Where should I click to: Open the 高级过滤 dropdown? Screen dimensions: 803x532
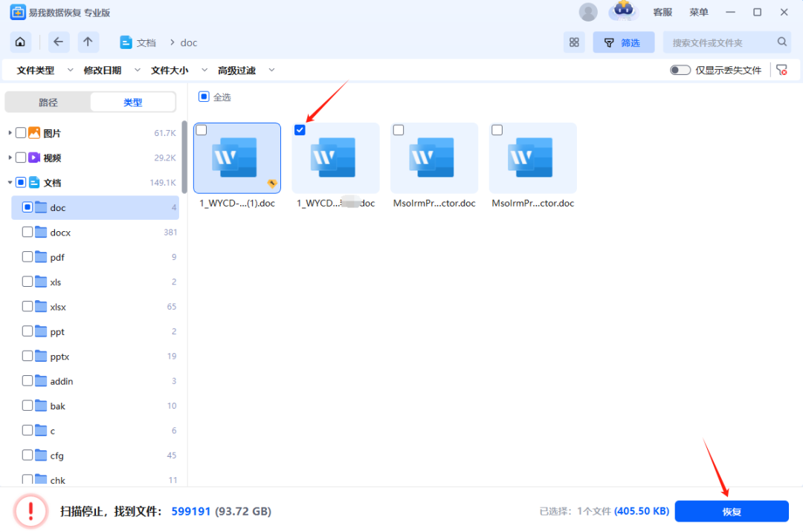(x=246, y=70)
